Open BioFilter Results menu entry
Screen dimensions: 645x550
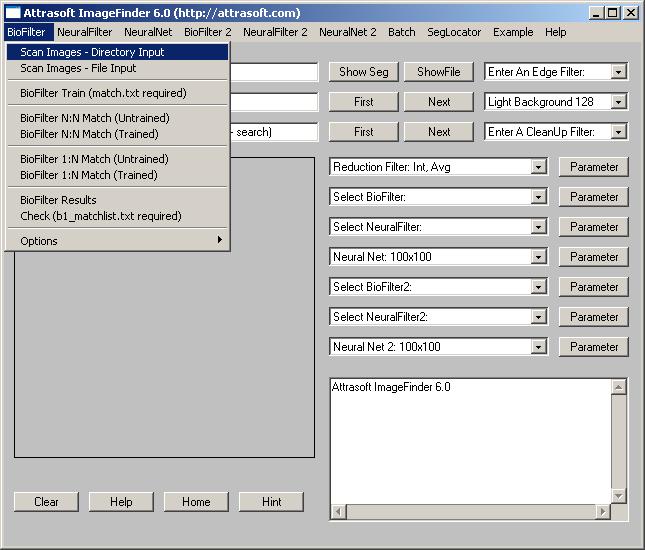(58, 200)
